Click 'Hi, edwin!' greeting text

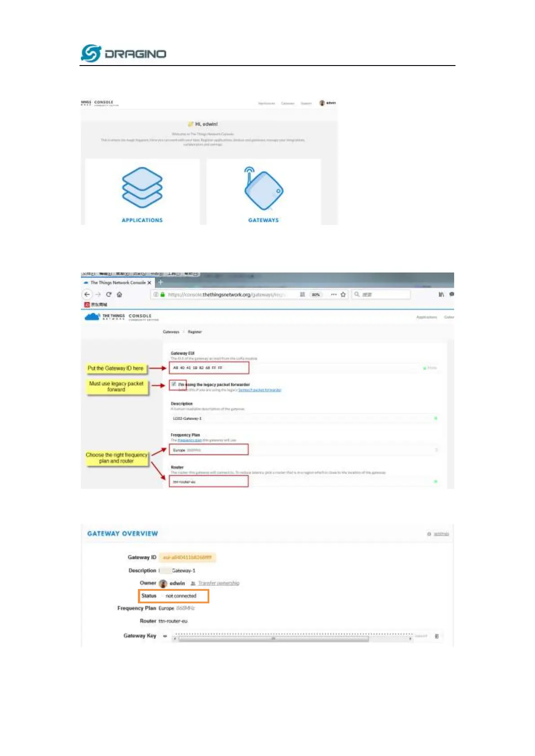(206, 124)
